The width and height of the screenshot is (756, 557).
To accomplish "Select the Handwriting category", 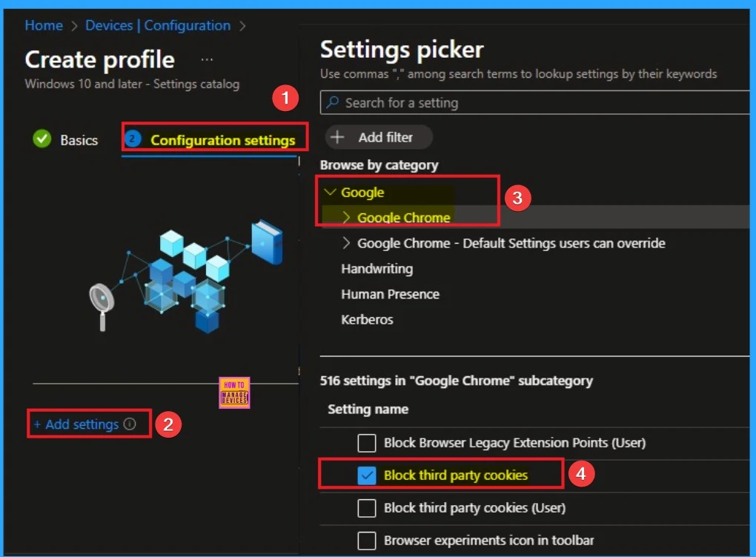I will (x=377, y=269).
